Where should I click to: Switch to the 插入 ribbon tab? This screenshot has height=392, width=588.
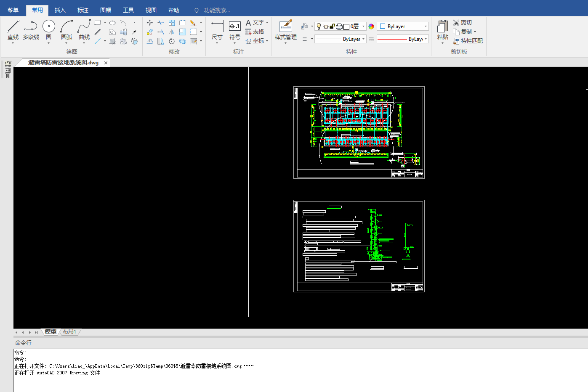point(60,10)
